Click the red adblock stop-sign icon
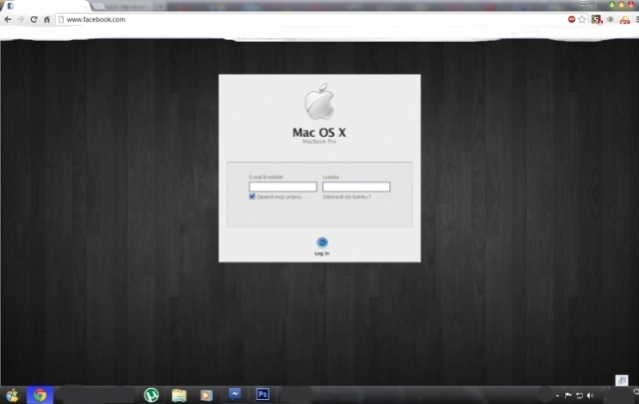 [x=571, y=19]
